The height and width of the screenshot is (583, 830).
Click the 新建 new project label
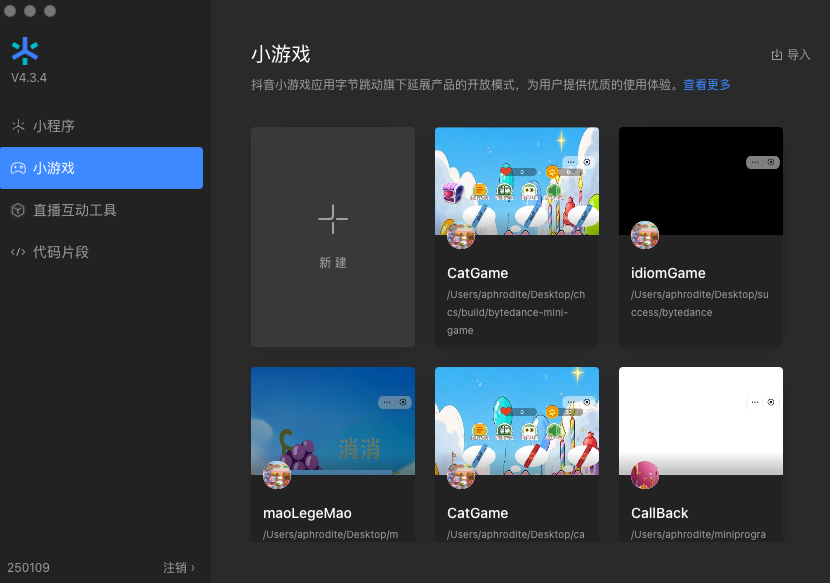point(333,263)
